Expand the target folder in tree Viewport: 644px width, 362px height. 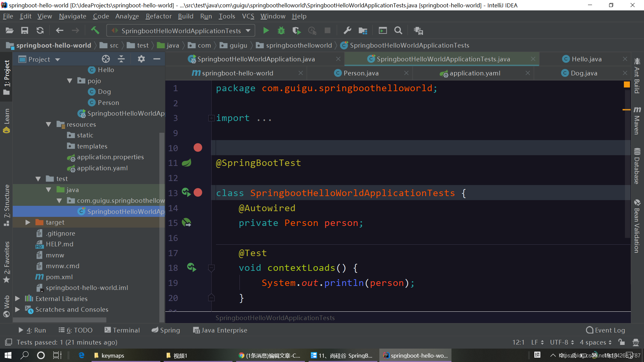[x=28, y=223]
